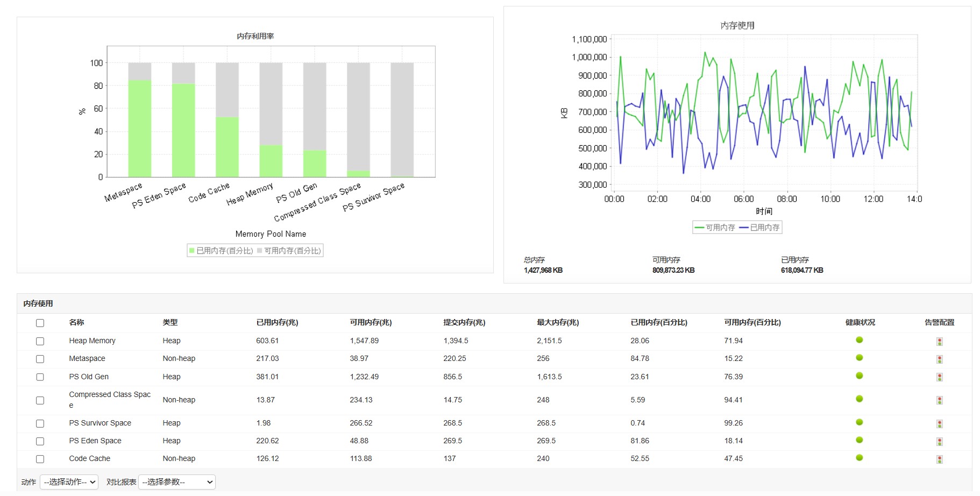Screen dimensions: 980x496
Task: Open alarm config icon for PS Old Gen
Action: [x=939, y=378]
